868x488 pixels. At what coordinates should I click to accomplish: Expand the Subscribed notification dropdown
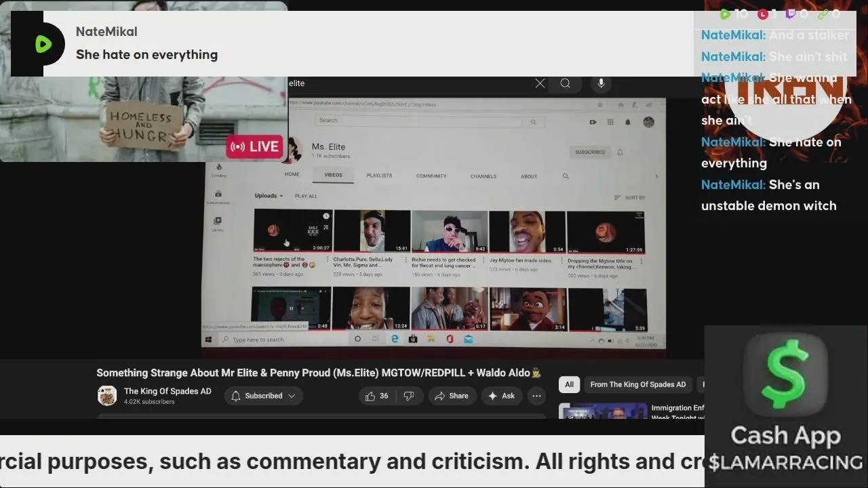[x=264, y=396]
